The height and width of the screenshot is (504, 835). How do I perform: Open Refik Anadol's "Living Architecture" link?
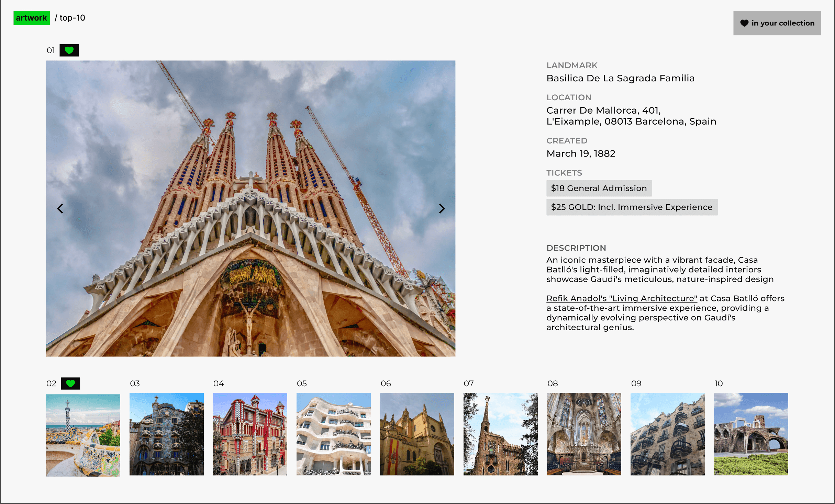click(622, 298)
